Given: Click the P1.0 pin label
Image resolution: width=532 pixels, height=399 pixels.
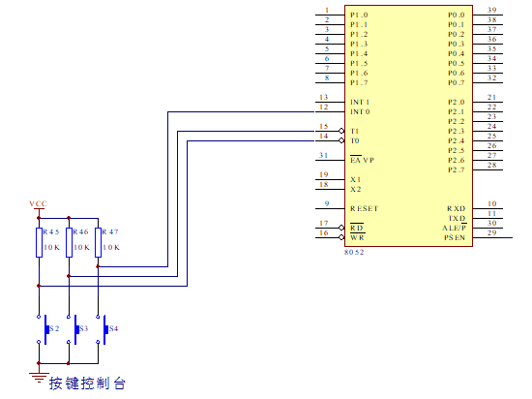Looking at the screenshot, I should [359, 15].
